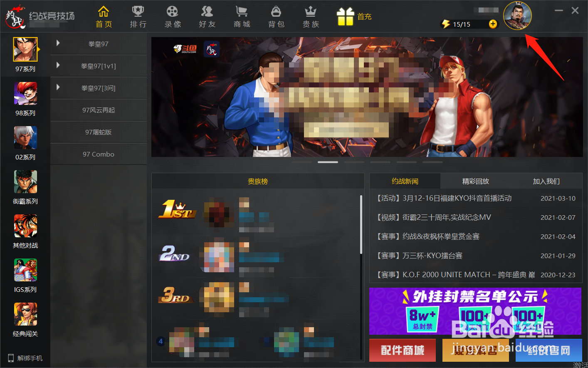Select the 其他对战 game category
588x368 pixels.
pyautogui.click(x=25, y=231)
